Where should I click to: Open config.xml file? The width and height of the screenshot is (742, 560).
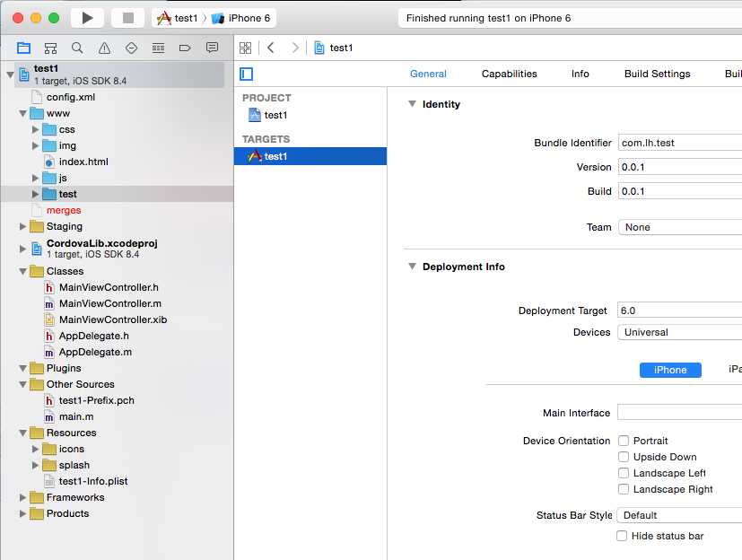tap(70, 97)
